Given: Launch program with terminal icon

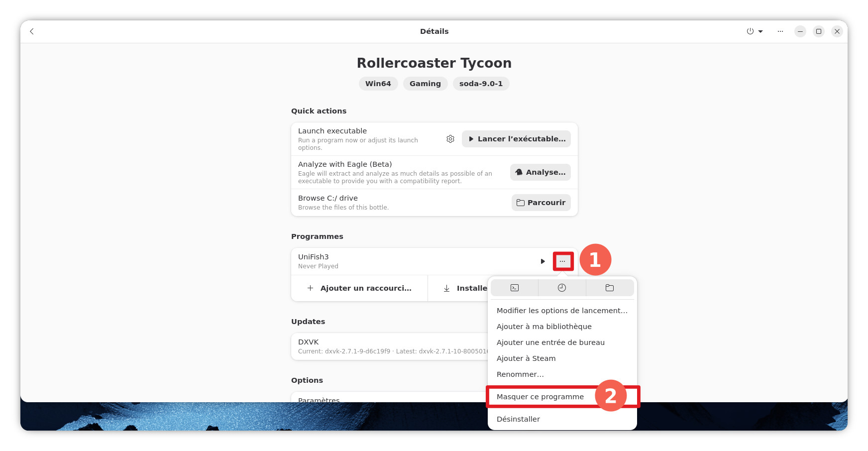Looking at the screenshot, I should point(515,288).
